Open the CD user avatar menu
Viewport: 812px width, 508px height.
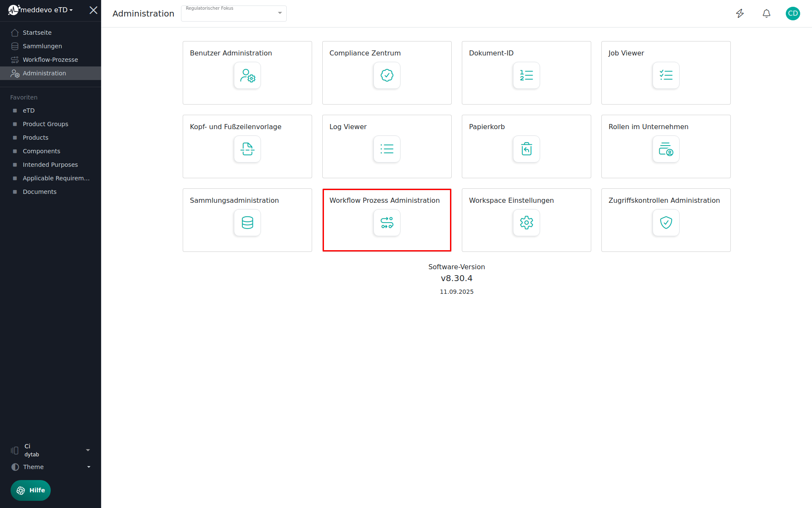(x=793, y=14)
